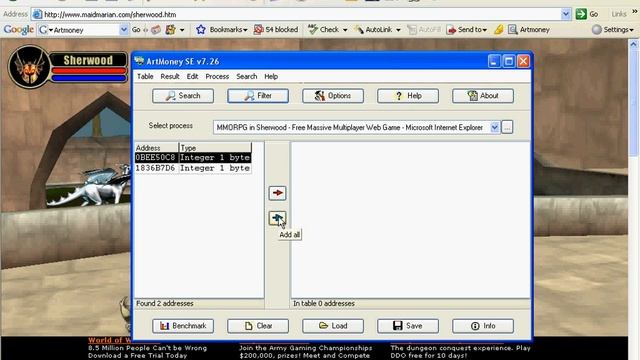Click the browser vertical scrollbar up arrow

[x=633, y=44]
